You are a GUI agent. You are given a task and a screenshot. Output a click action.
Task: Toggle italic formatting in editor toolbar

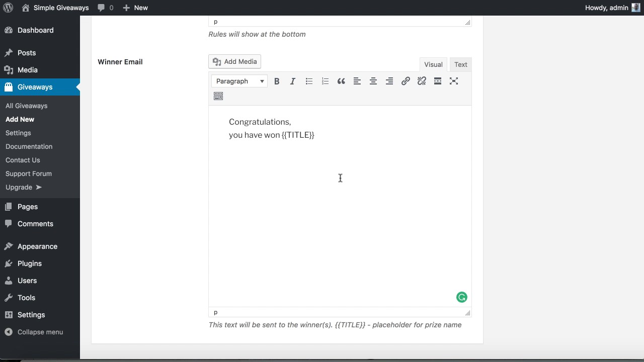[x=293, y=81]
